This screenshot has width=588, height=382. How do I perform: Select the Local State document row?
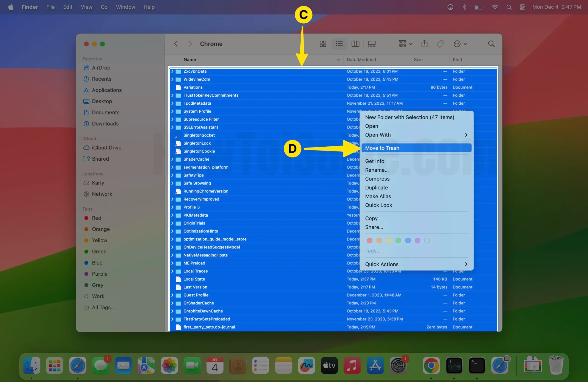click(333, 279)
